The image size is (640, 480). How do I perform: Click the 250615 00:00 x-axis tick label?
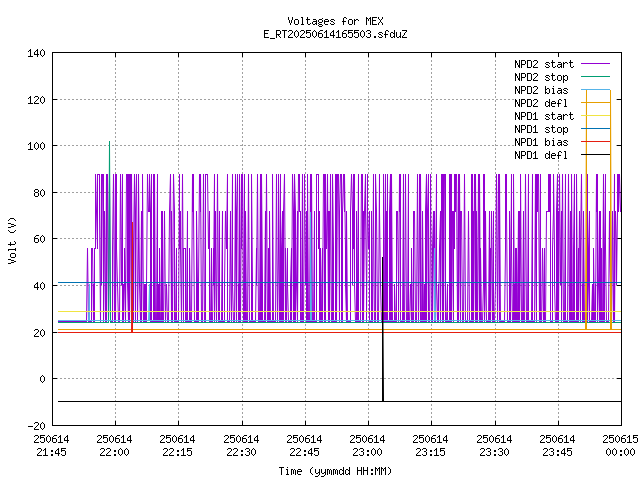point(620,446)
